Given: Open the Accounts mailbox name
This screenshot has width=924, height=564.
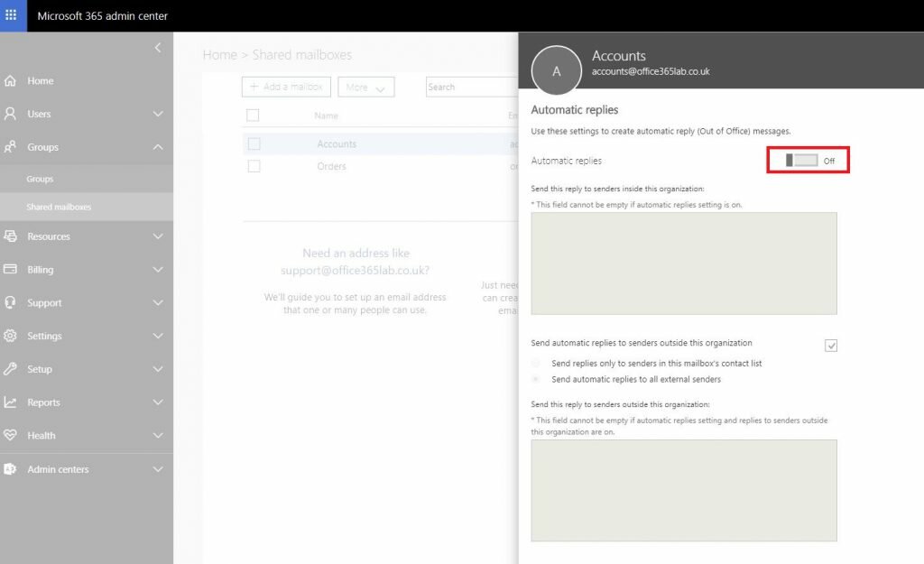Looking at the screenshot, I should (x=337, y=143).
